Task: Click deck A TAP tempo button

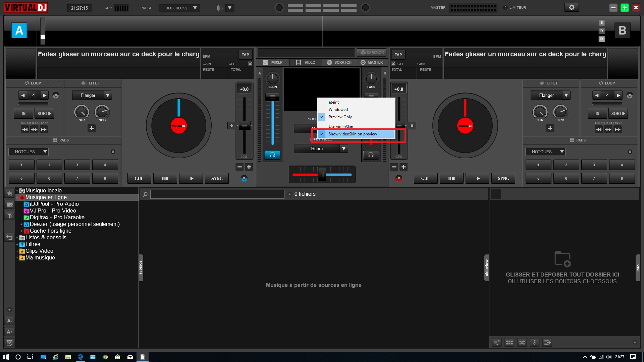Action: 246,55
